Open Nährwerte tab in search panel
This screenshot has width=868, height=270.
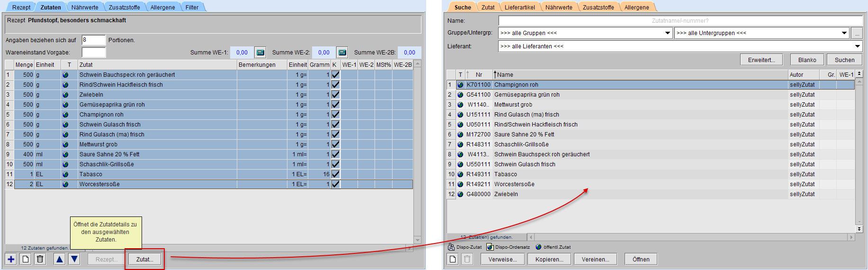[x=559, y=7]
